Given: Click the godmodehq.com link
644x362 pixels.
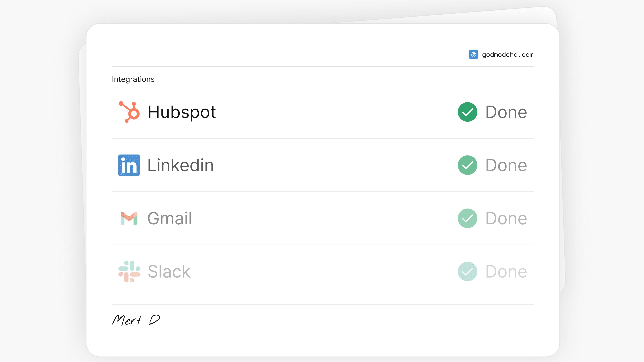Looking at the screenshot, I should [507, 54].
